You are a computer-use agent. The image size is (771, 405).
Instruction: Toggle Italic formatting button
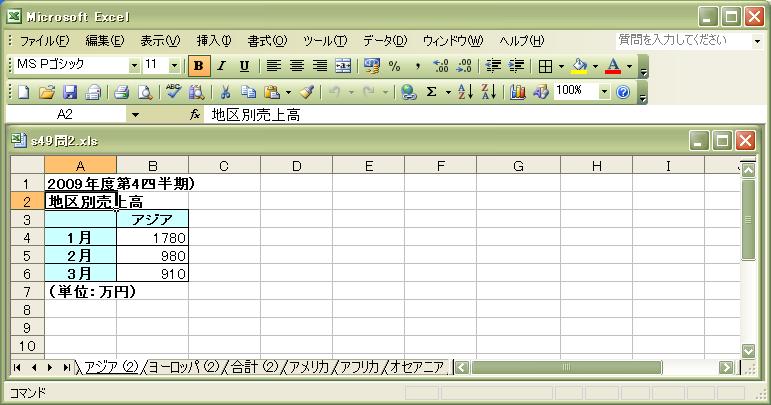click(x=222, y=66)
